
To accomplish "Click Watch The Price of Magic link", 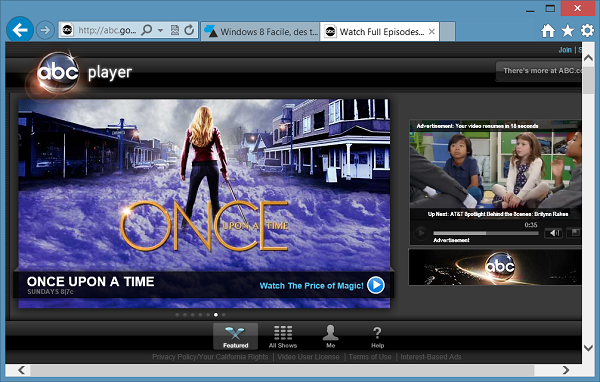I will [x=311, y=286].
